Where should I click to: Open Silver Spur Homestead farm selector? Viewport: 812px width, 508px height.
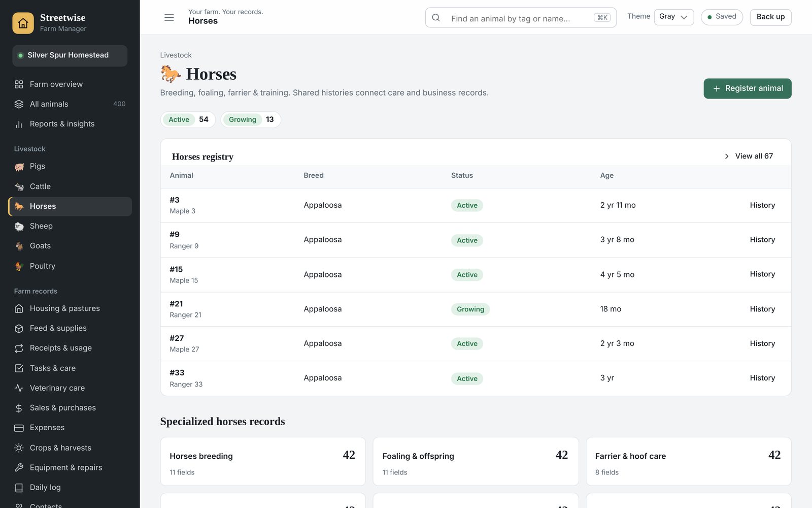pos(70,55)
